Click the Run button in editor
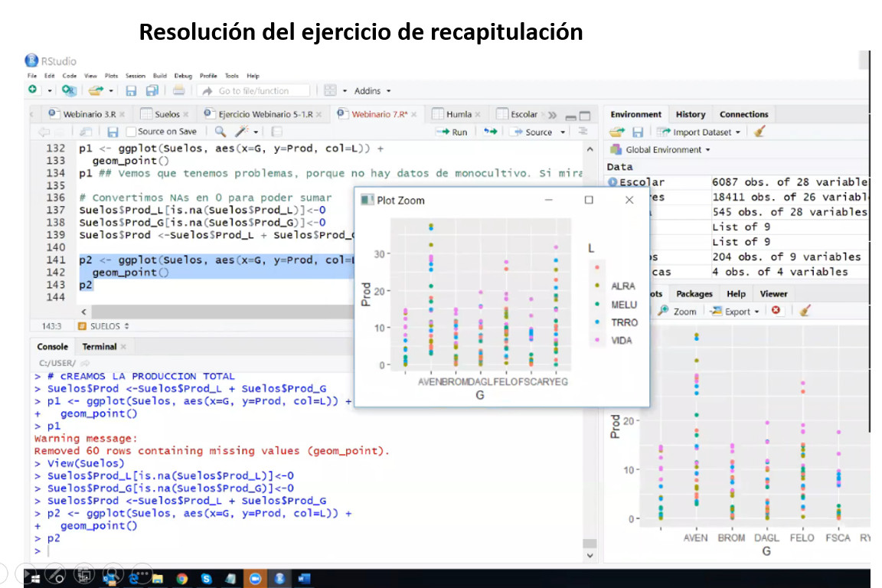 coord(452,132)
